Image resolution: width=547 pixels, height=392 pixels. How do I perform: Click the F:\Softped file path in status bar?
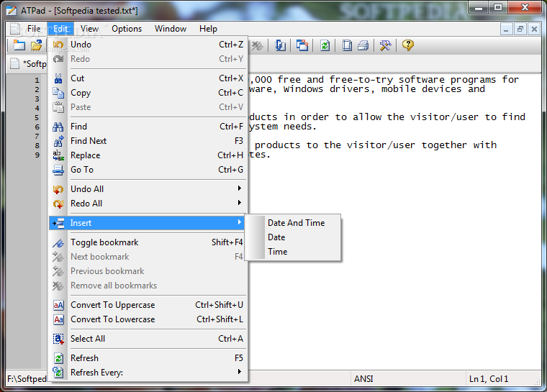click(x=27, y=379)
